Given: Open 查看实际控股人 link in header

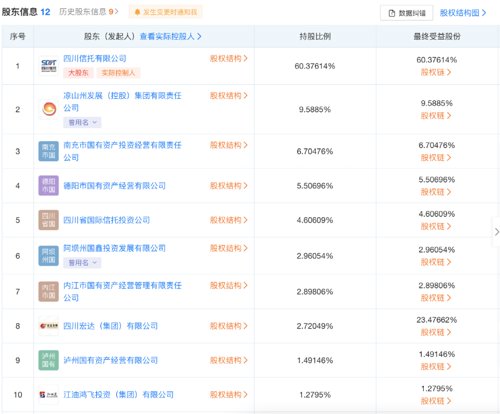Looking at the screenshot, I should pyautogui.click(x=171, y=36).
